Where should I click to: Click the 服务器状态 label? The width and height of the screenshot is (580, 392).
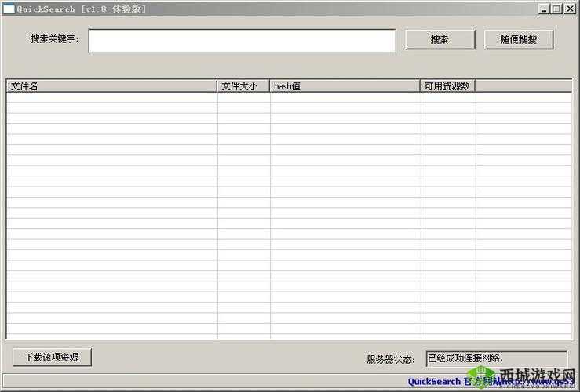pos(389,359)
